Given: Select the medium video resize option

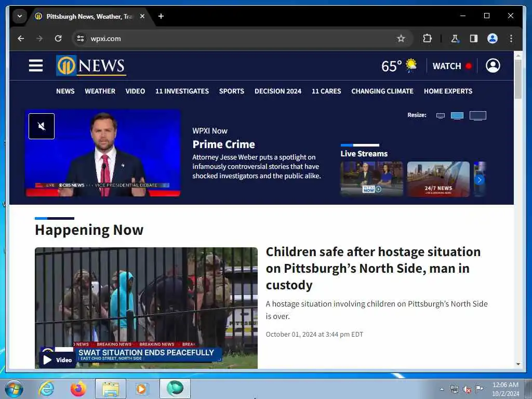Looking at the screenshot, I should 457,116.
